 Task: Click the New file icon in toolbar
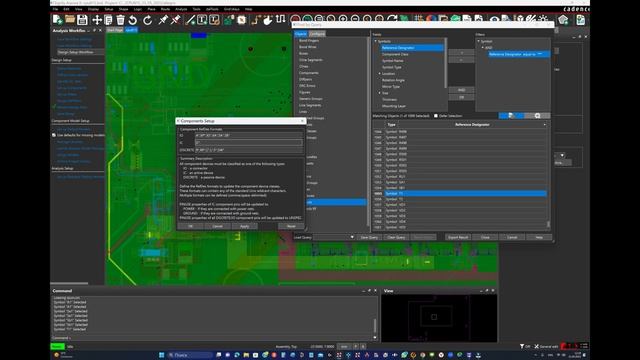coord(57,20)
